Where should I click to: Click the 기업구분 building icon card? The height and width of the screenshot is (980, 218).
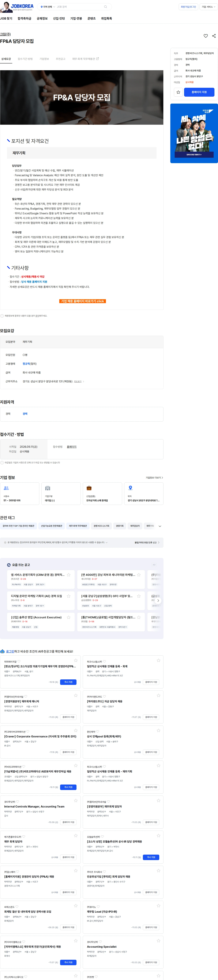[61, 493]
